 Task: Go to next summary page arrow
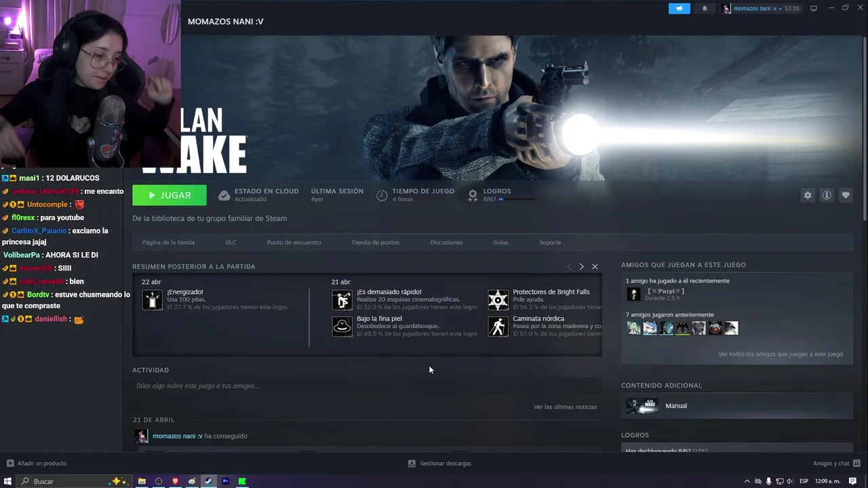point(581,266)
